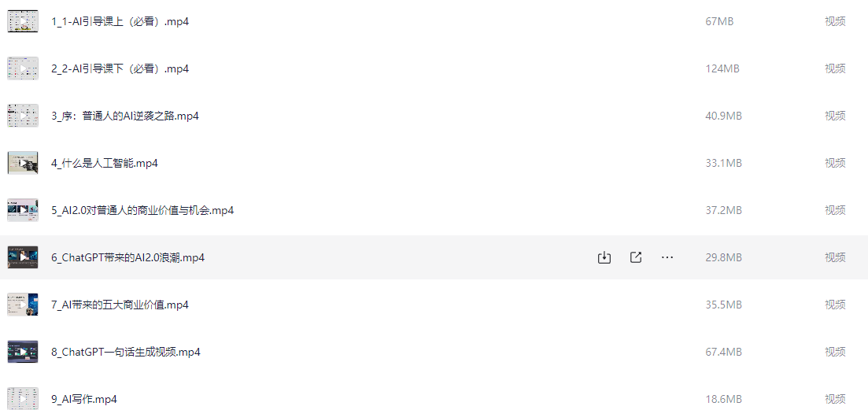The image size is (868, 410).
Task: Open thumbnail of 1_1-AI引导课上 video
Action: (x=23, y=21)
